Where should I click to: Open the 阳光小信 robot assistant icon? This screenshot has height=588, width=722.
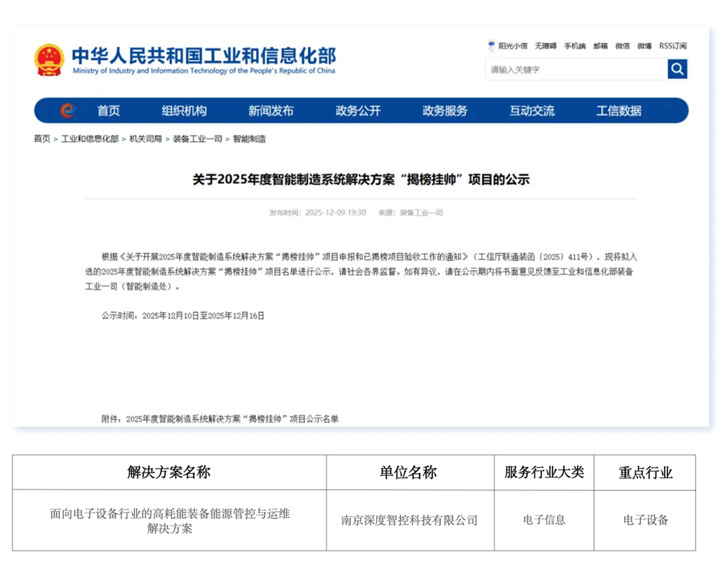[x=491, y=46]
